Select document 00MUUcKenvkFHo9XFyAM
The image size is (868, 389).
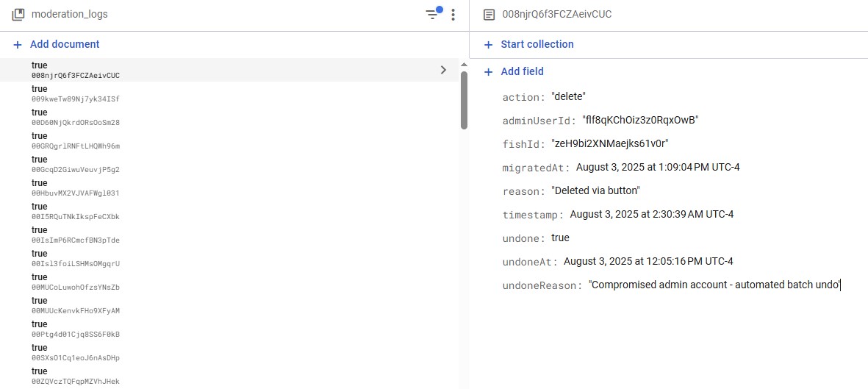230,305
